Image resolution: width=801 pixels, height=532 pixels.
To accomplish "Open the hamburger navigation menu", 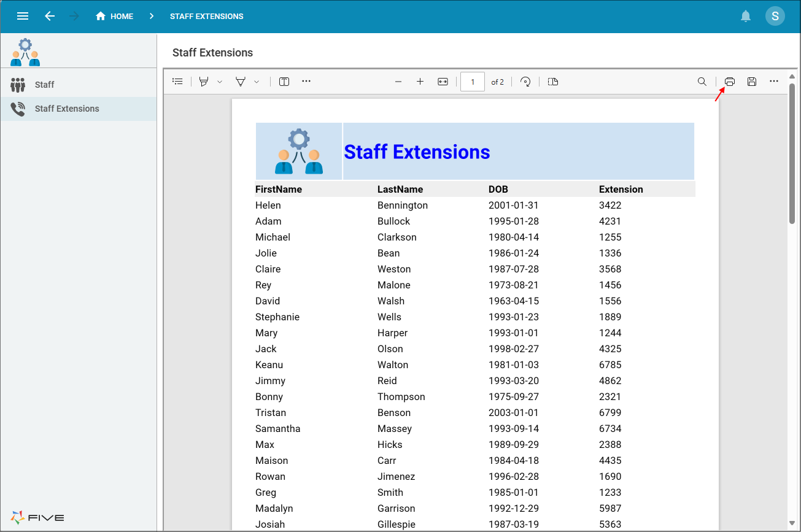I will [x=23, y=16].
